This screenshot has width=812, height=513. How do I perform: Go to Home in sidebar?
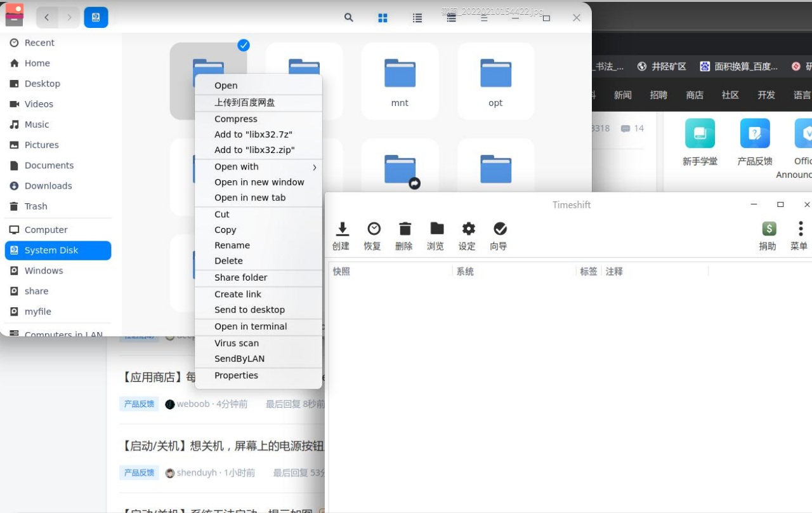coord(58,63)
